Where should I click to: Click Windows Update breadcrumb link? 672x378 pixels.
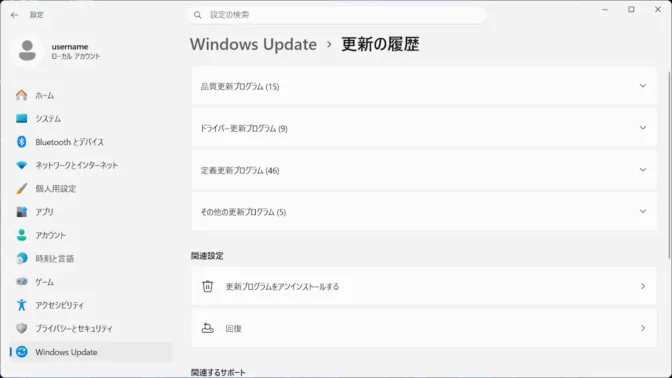point(253,44)
